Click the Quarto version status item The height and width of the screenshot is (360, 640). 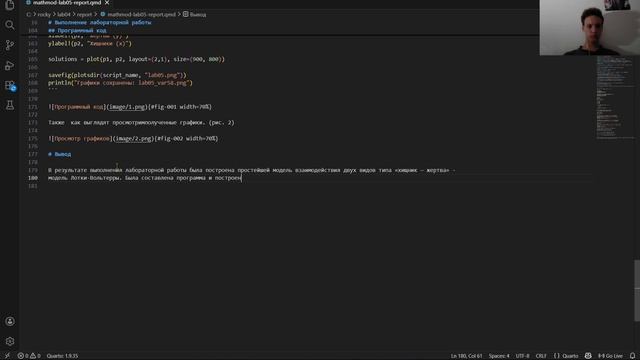point(62,356)
